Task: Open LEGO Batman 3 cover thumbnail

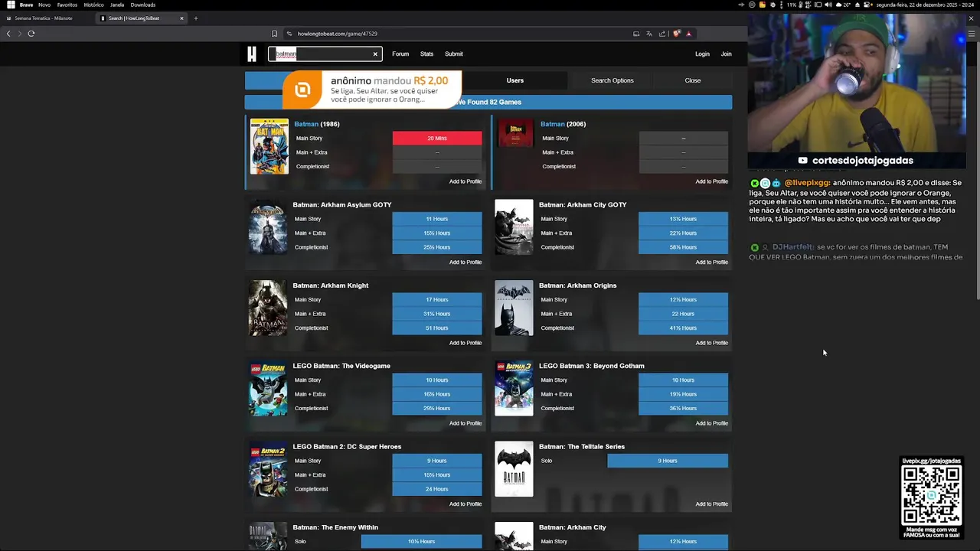Action: (x=514, y=388)
